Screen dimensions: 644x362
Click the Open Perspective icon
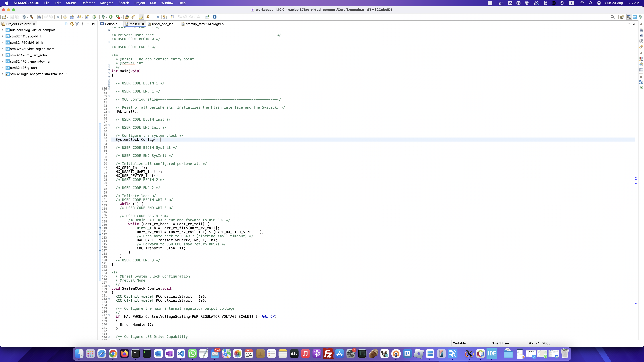(622, 17)
